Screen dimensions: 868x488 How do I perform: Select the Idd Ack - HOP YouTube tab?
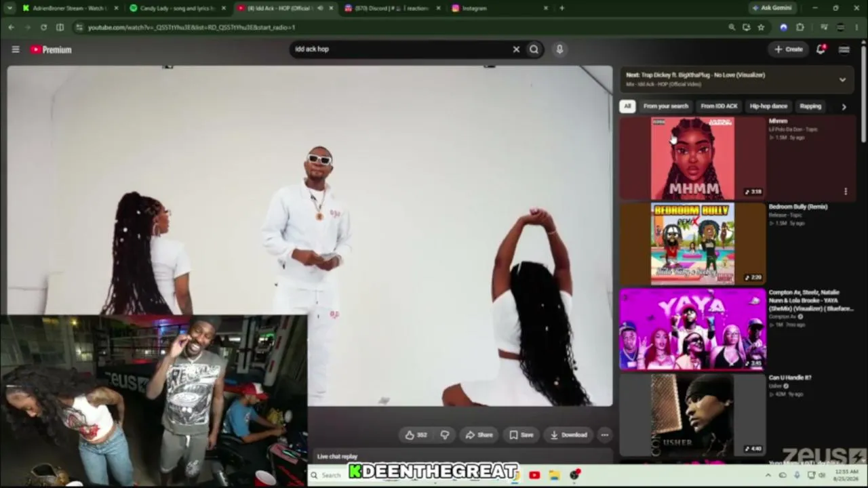click(285, 8)
